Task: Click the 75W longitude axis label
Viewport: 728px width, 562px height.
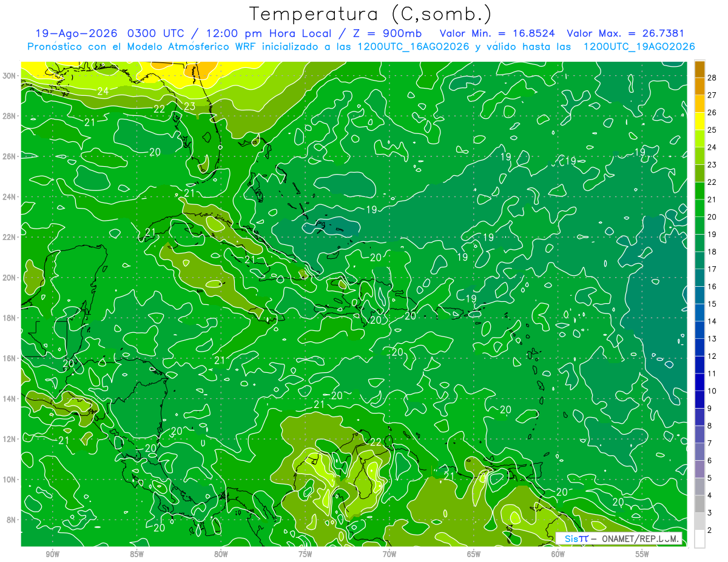Action: (305, 554)
